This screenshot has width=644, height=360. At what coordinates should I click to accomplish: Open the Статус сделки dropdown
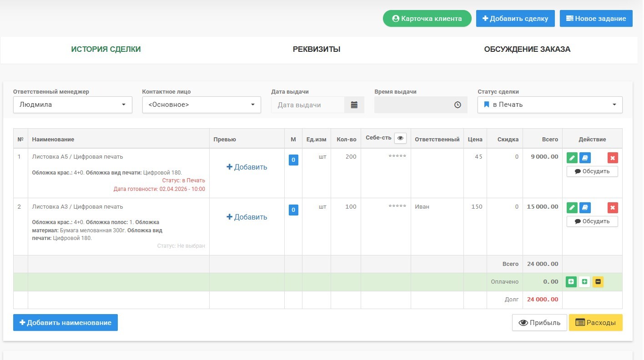[x=550, y=105]
